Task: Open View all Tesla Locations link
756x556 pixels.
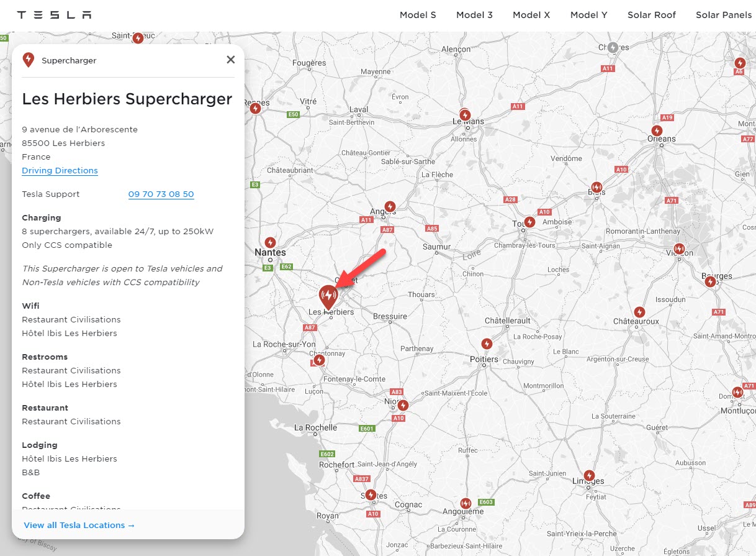Action: tap(79, 525)
